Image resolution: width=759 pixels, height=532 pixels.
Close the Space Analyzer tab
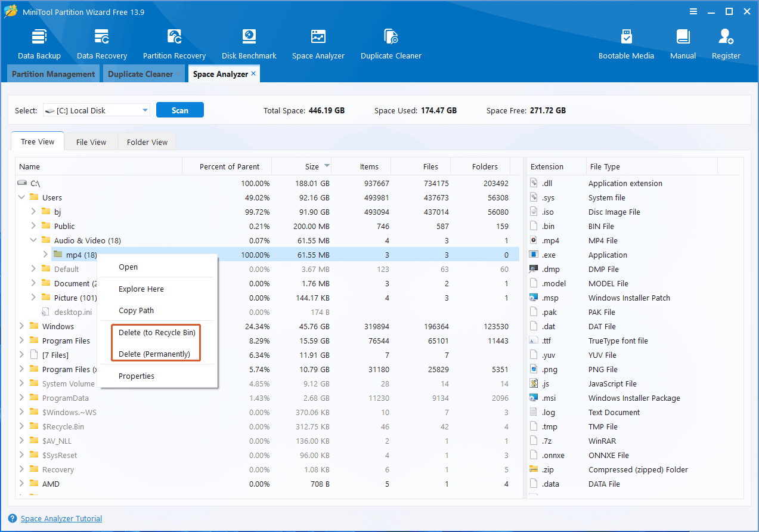pyautogui.click(x=253, y=73)
